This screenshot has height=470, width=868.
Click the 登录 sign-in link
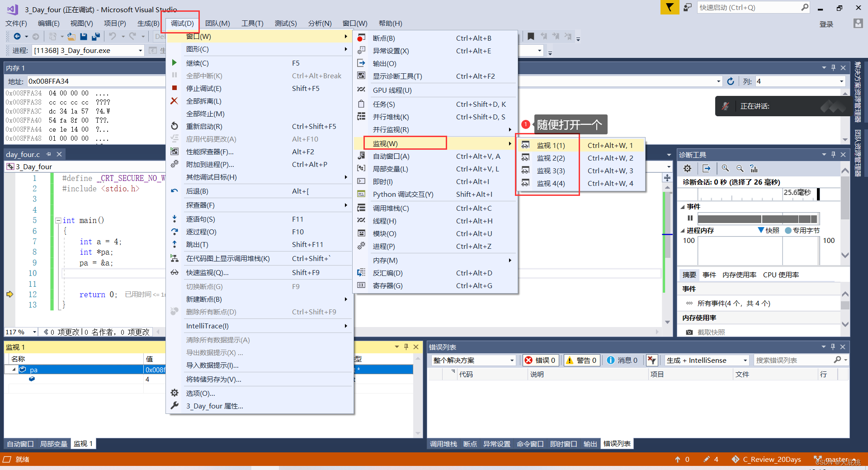[x=826, y=24]
